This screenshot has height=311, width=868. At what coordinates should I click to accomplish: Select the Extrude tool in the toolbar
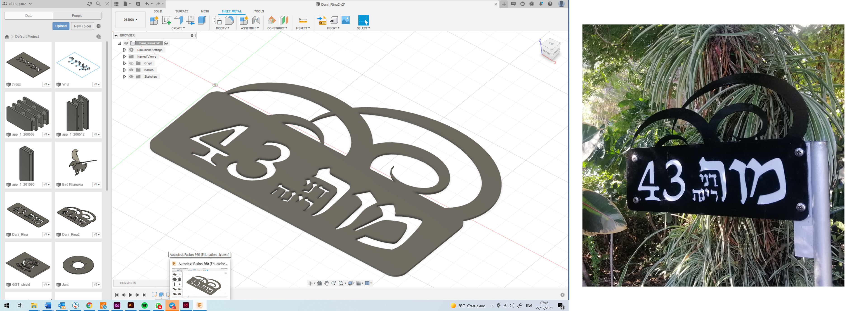pos(202,20)
